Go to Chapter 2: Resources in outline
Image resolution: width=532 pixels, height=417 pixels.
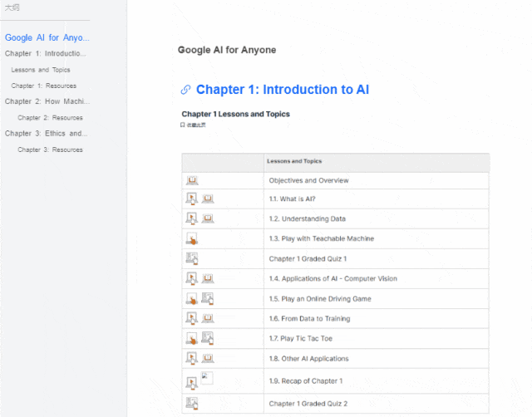pyautogui.click(x=50, y=118)
